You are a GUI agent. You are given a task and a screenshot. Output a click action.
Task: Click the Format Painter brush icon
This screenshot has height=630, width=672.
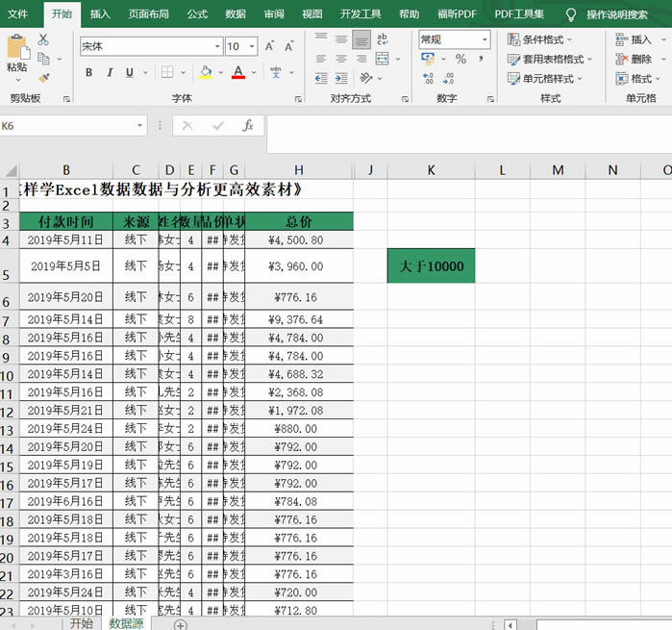pos(43,77)
